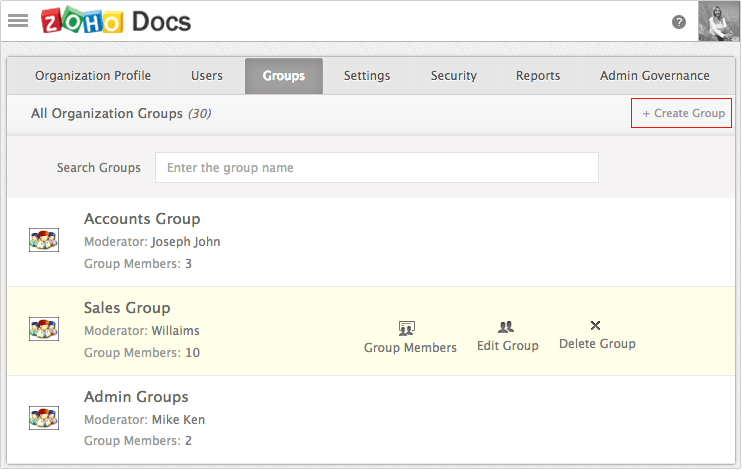Screen dimensions: 742x470
Task: Open the Security tab
Action: pos(453,76)
